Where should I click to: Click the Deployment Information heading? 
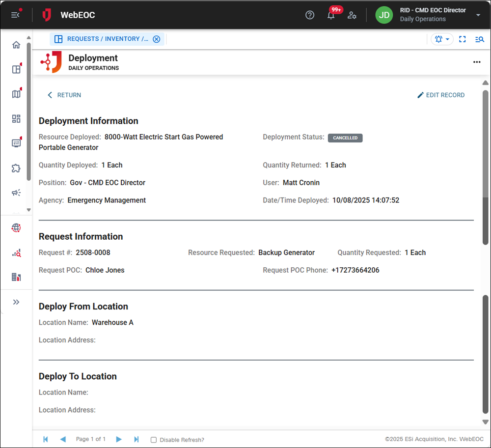pos(88,121)
